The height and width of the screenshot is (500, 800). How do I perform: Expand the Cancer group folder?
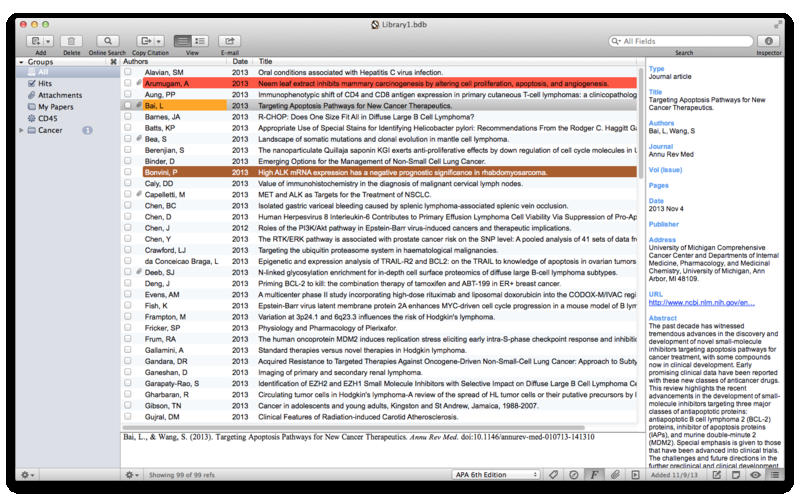(x=22, y=130)
